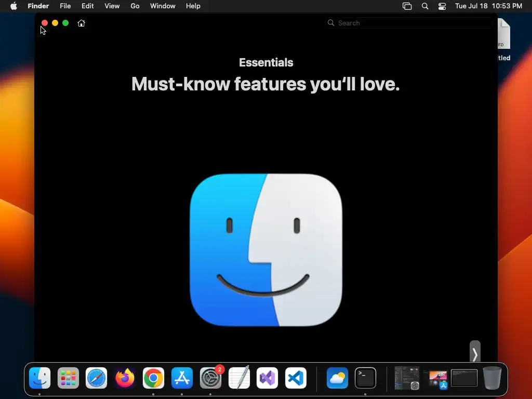Open TextEdit from the Dock
This screenshot has width=532, height=399.
(x=239, y=377)
